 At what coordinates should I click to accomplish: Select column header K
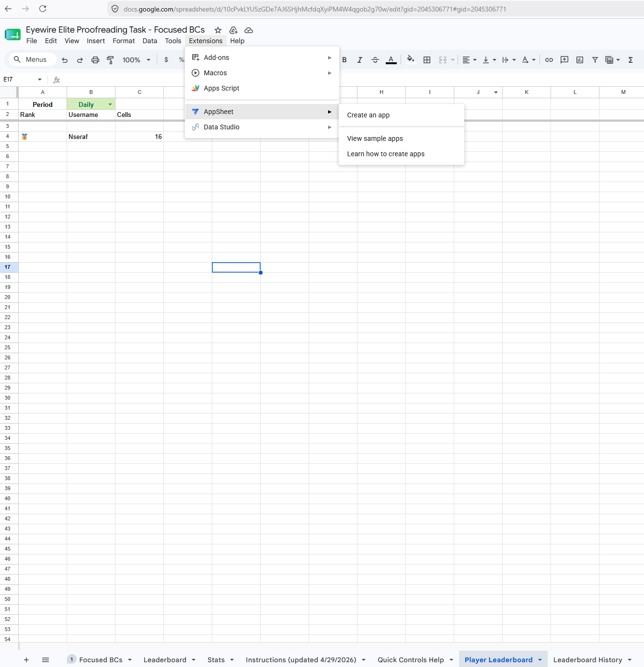click(x=527, y=92)
